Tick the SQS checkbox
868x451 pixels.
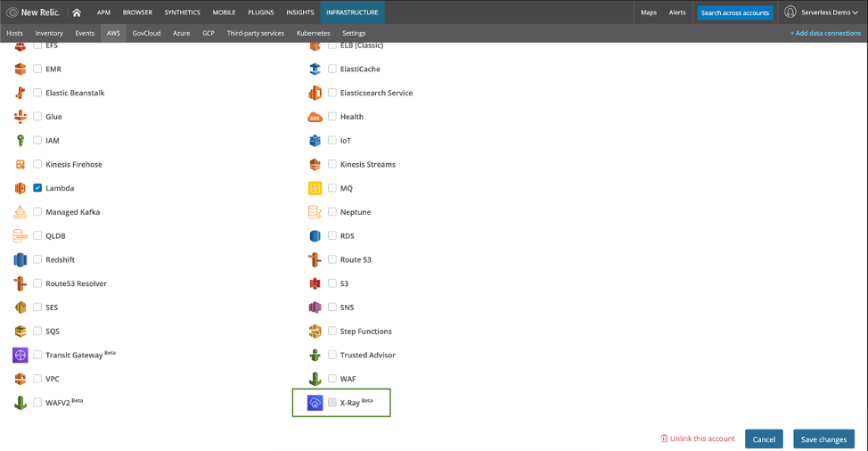[x=37, y=331]
